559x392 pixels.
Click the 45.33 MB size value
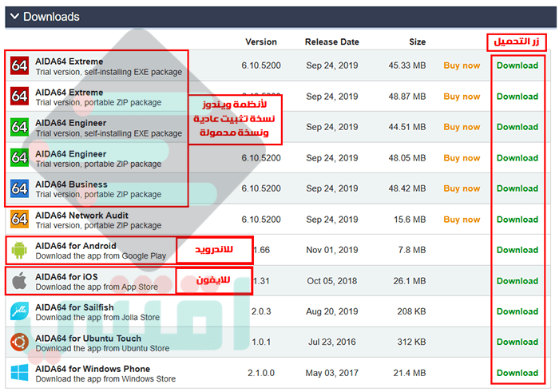click(x=407, y=65)
